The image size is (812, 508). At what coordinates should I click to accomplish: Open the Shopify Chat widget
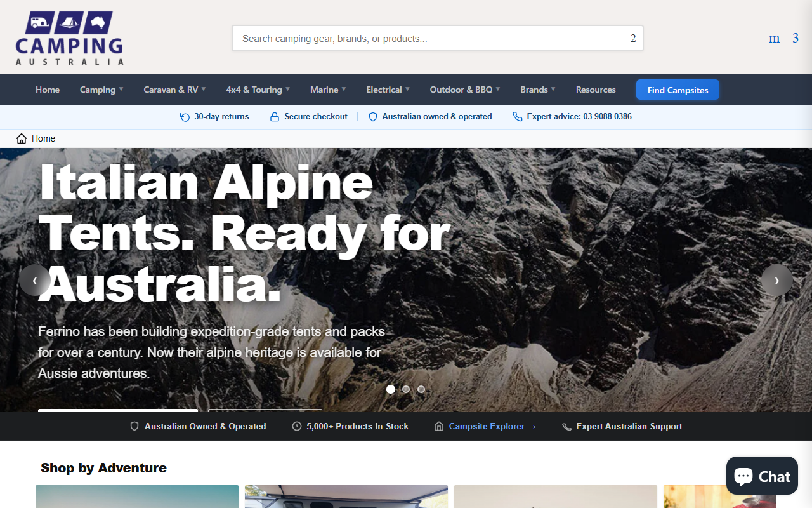click(762, 476)
